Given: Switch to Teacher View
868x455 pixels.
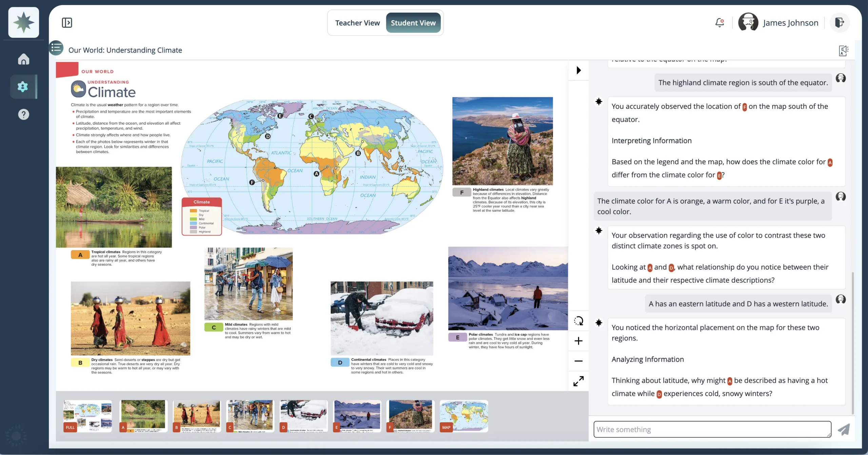Looking at the screenshot, I should (357, 23).
